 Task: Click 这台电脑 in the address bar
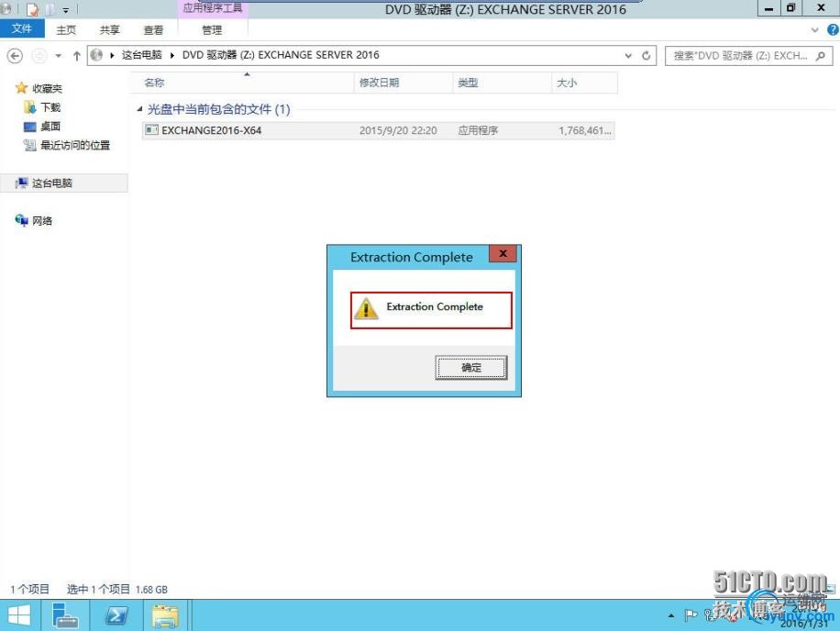pyautogui.click(x=141, y=55)
